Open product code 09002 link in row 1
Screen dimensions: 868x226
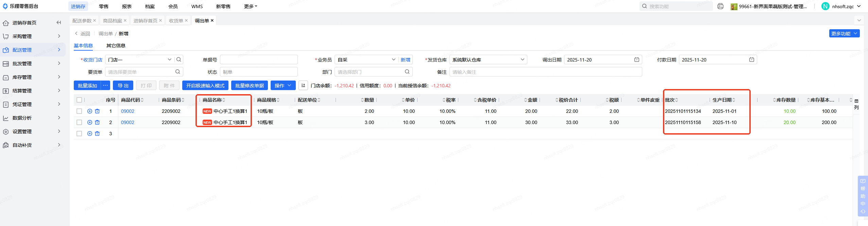point(127,111)
